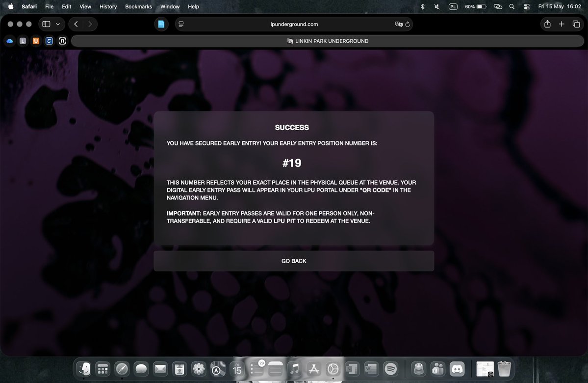Open Microsoft Teams from the Dock

437,369
